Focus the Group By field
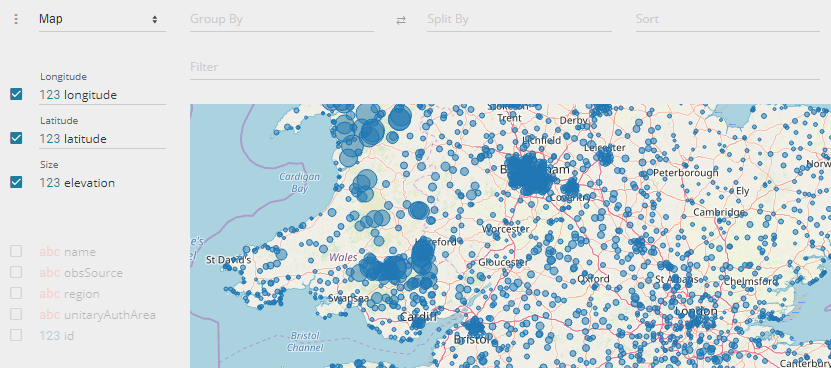This screenshot has width=831, height=368. point(281,20)
